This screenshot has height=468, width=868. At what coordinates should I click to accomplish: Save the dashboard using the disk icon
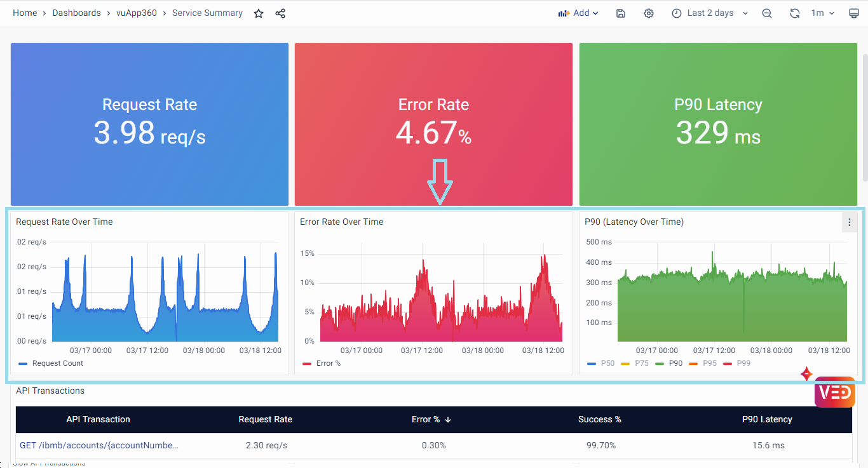coord(621,13)
